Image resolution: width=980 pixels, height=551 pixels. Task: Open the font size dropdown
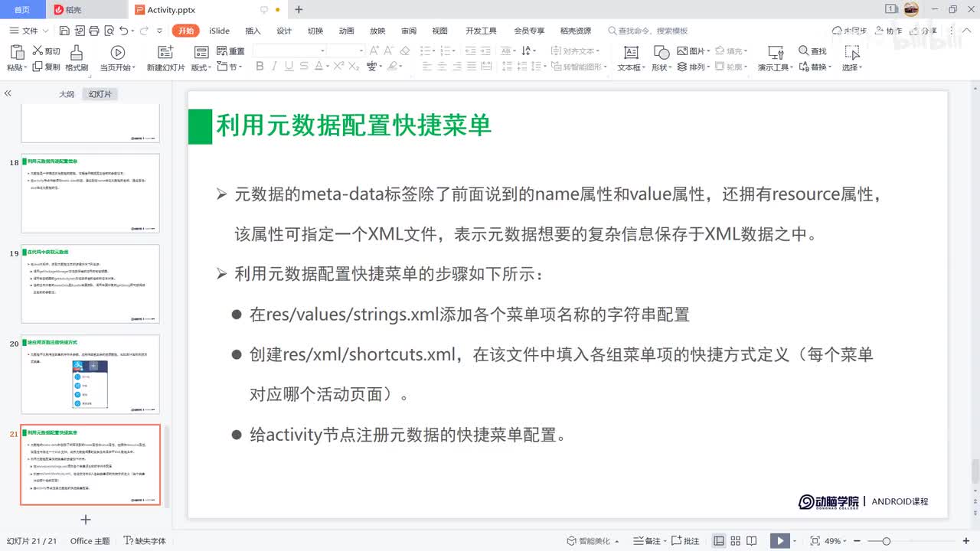tap(361, 51)
